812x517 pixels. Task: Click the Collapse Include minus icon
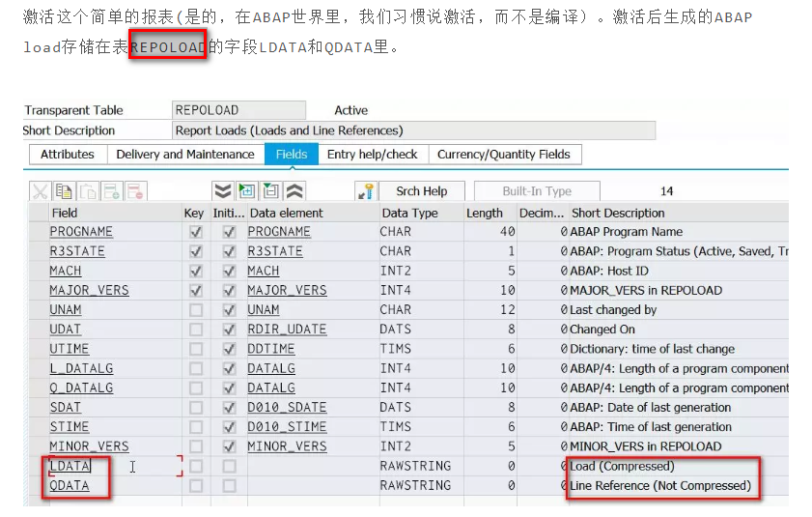pyautogui.click(x=271, y=191)
